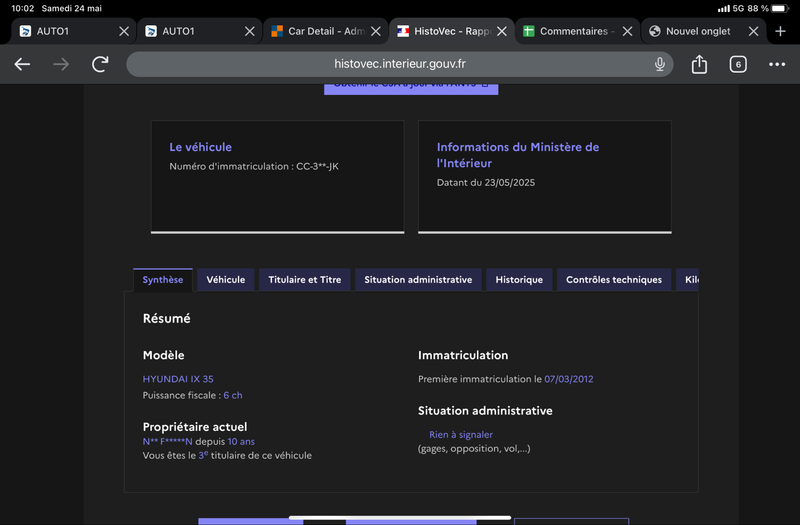Click the Résumé heading

pos(166,318)
